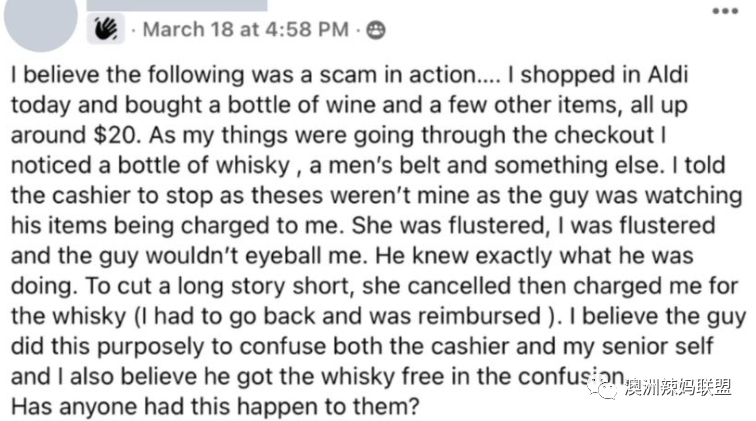756x421 pixels.
Task: Click "Has anyone had this happen to them?"
Action: [215, 407]
